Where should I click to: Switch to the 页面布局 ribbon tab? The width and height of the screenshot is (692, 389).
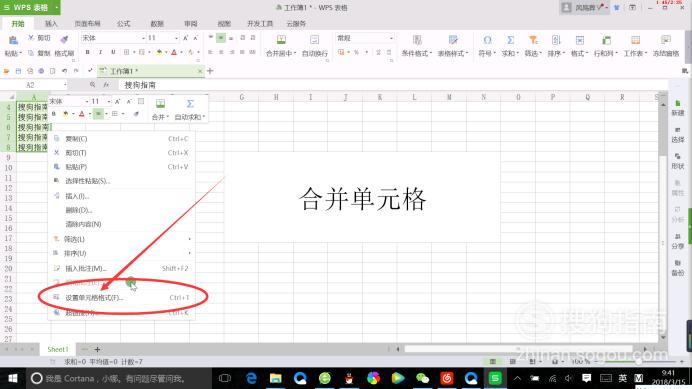pos(87,23)
